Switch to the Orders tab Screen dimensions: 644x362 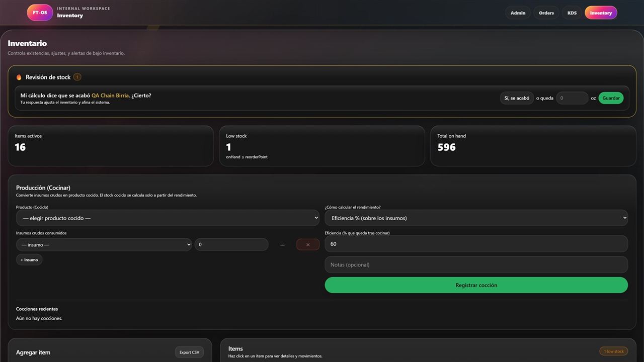(546, 13)
